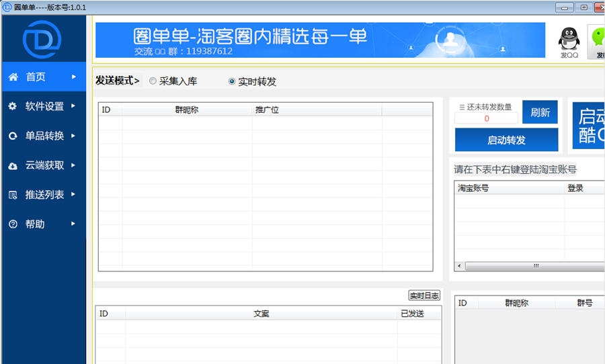
Task: Open the 推送列表 menu item
Action: tap(44, 195)
